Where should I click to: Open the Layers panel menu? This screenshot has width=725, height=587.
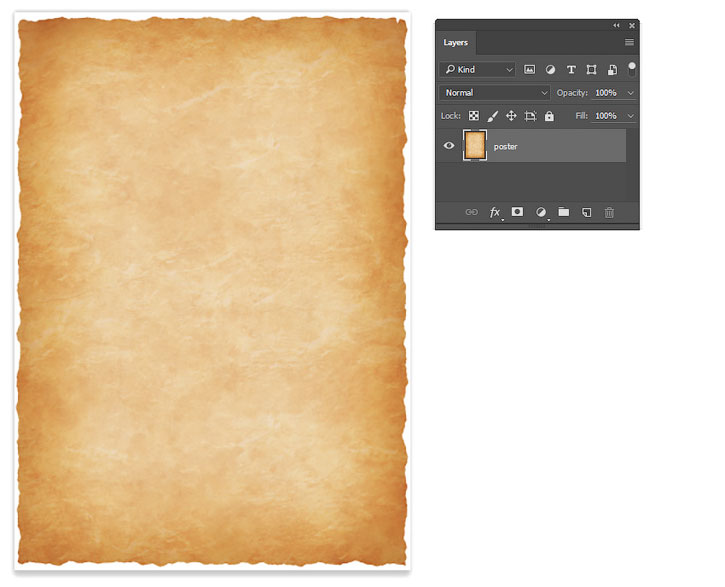[629, 42]
